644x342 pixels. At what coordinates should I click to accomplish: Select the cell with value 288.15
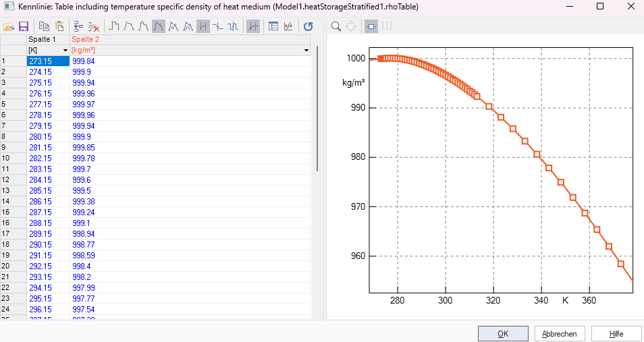coord(48,223)
